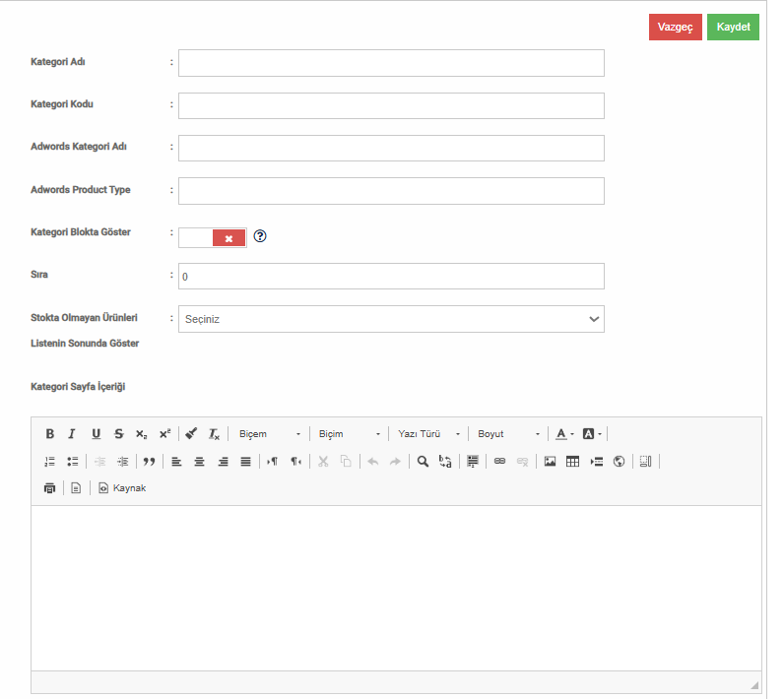Click the blank document icon beside print
This screenshot has height=699, width=784.
pyautogui.click(x=76, y=488)
